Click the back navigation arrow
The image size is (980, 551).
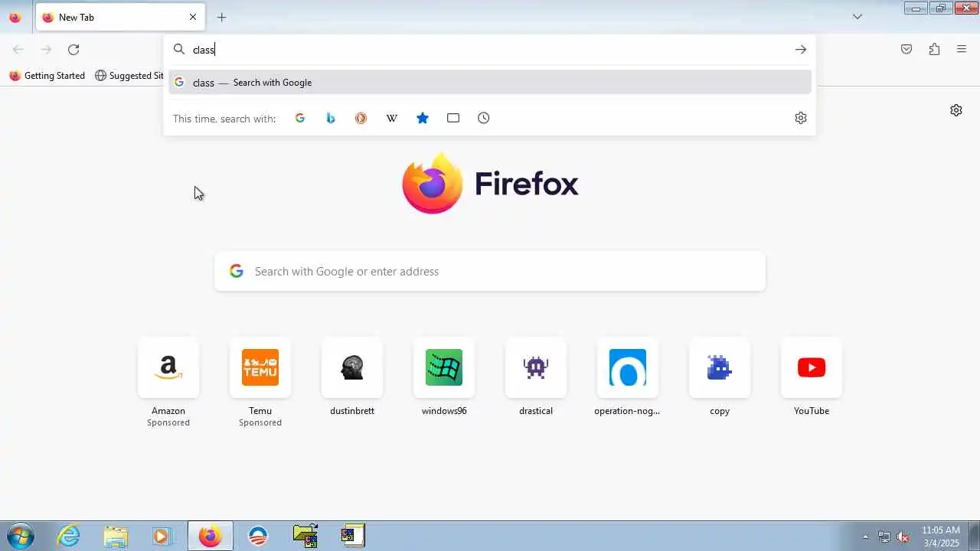(18, 50)
